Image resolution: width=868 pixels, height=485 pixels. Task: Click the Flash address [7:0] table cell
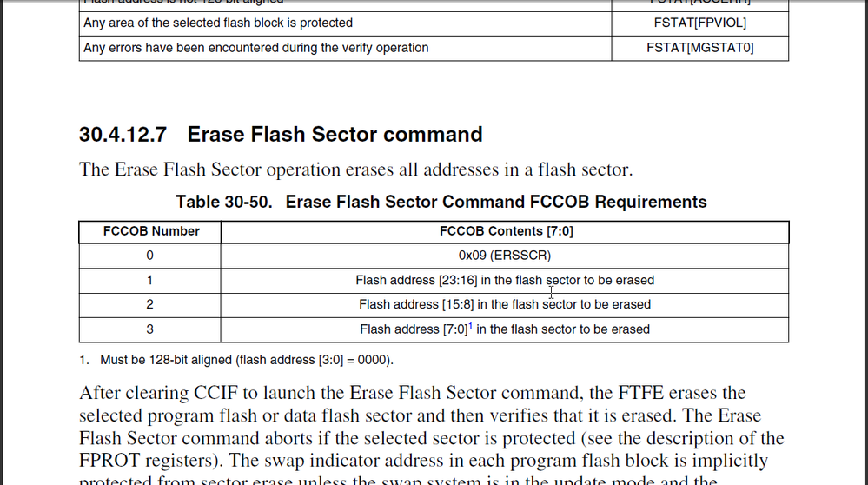(505, 329)
